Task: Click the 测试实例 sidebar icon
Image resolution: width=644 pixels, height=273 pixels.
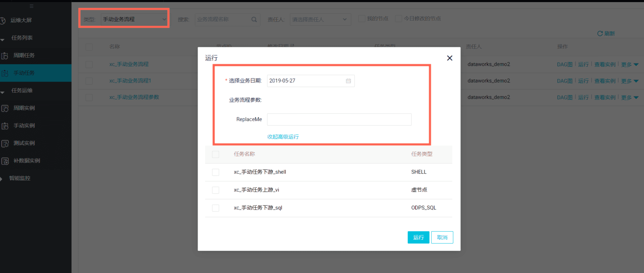Action: [5, 143]
